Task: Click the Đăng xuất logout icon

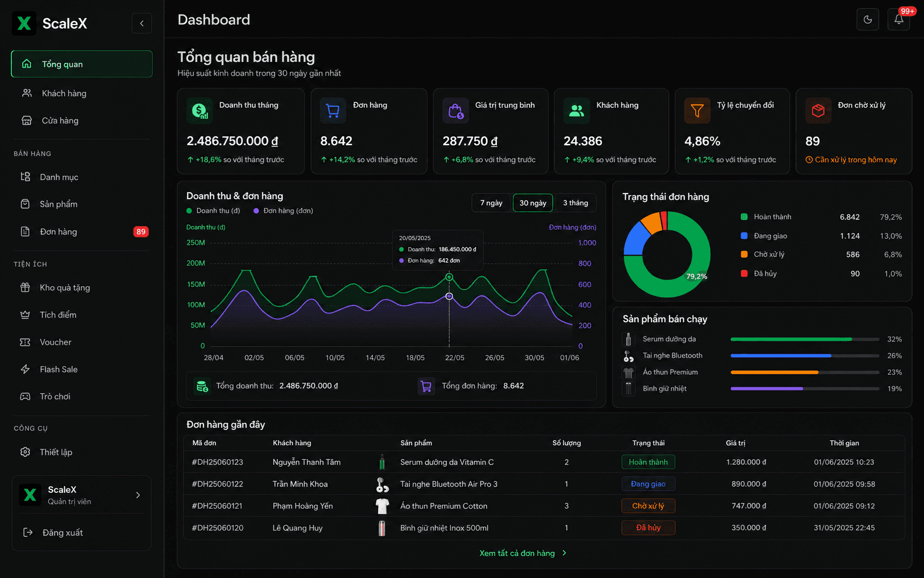Action: [28, 533]
